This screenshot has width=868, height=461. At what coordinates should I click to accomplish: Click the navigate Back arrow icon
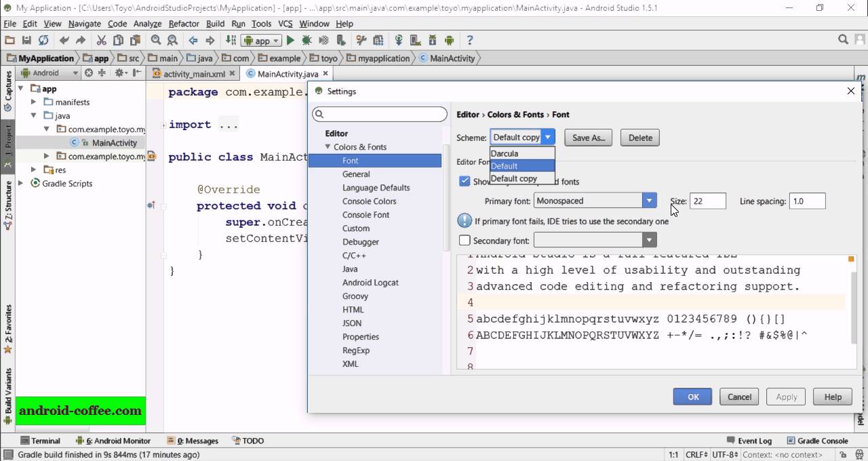193,41
